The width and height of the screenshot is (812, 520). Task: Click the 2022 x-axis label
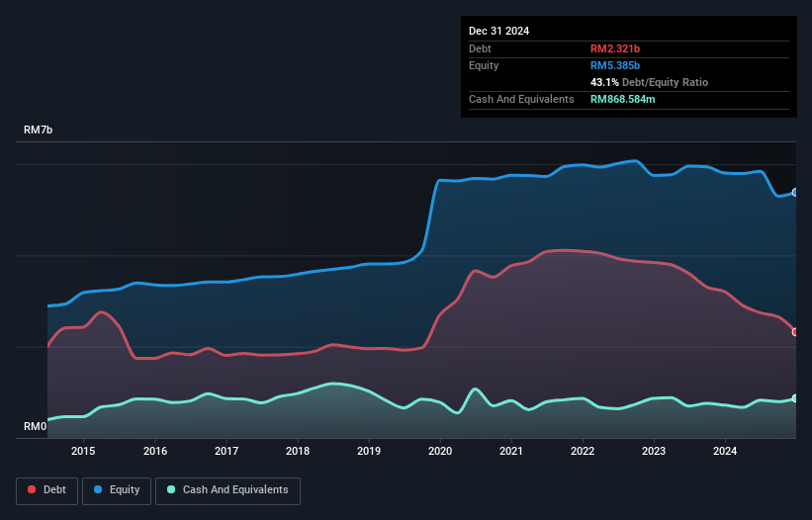[583, 451]
